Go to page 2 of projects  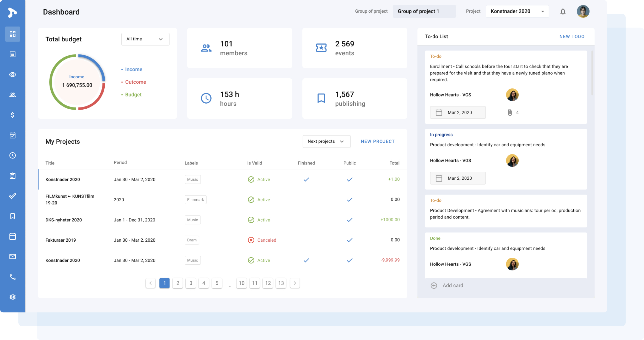point(178,283)
